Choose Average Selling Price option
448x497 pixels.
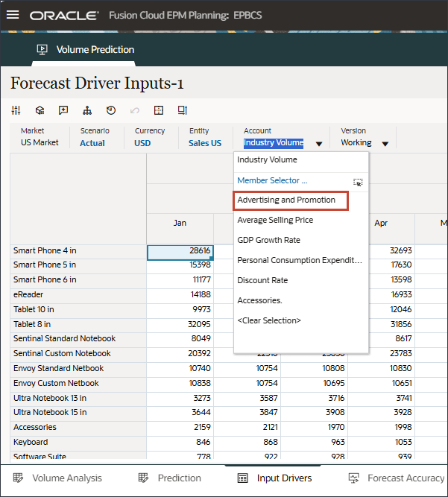pyautogui.click(x=275, y=220)
